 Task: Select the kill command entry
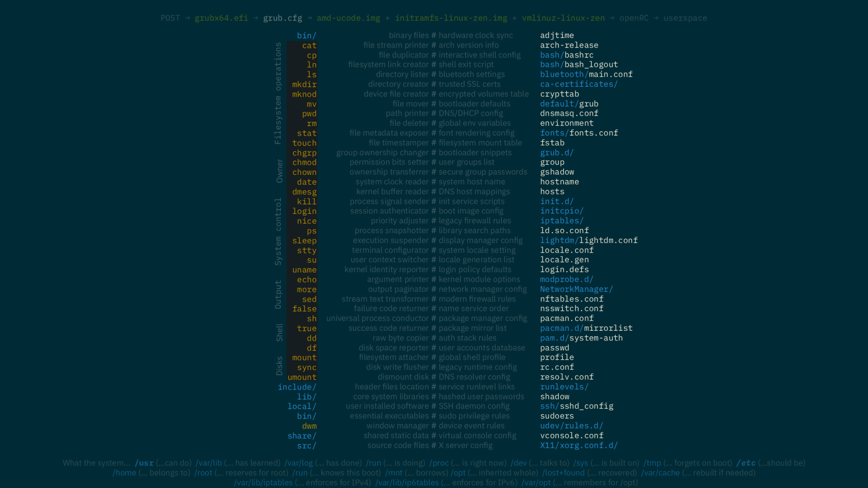(307, 201)
